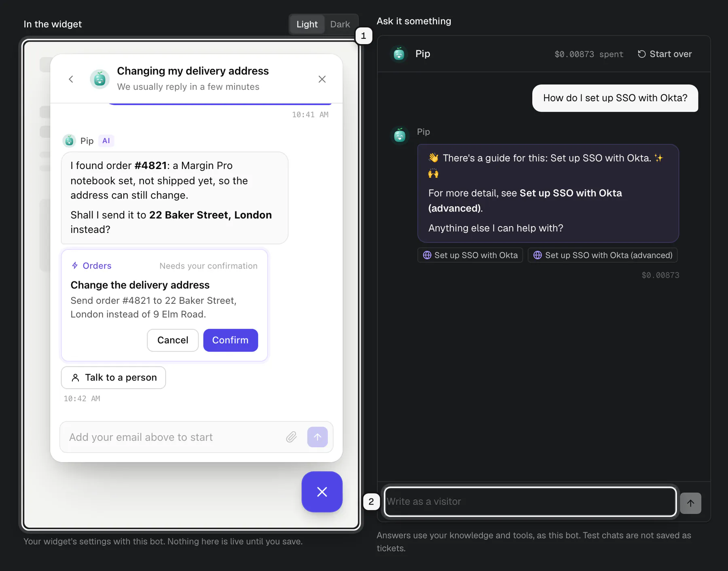Send the widget message with arrow button

(317, 437)
